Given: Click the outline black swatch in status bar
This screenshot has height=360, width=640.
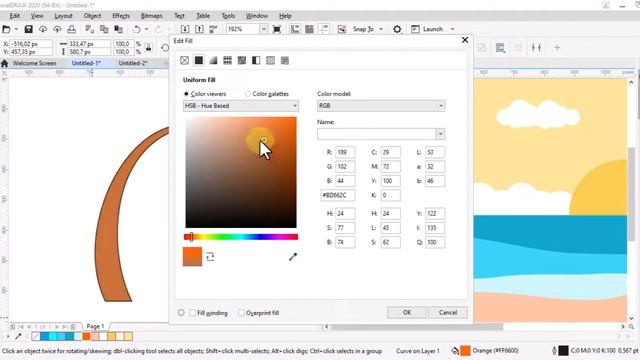Looking at the screenshot, I should (x=563, y=351).
